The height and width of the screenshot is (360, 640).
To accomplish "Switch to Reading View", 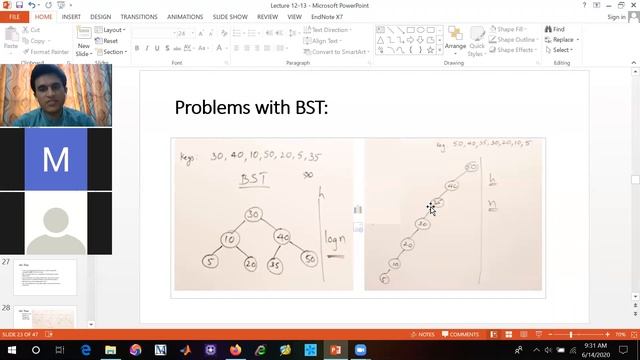I will coord(524,334).
